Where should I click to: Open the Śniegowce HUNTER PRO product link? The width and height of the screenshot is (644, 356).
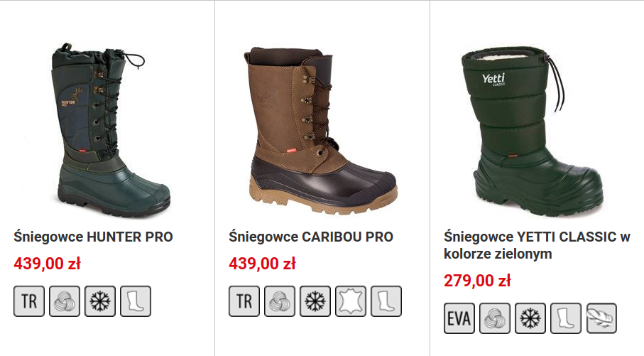[x=93, y=237]
